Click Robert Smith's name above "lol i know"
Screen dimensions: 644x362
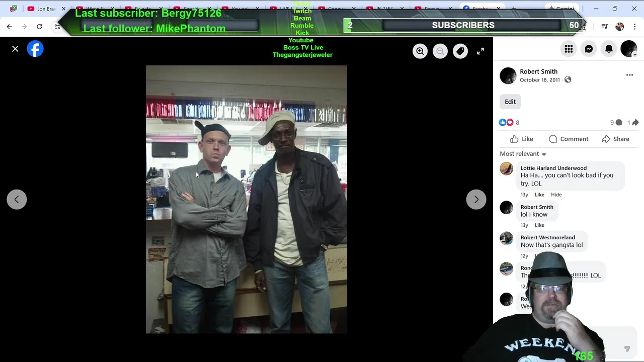coord(537,207)
